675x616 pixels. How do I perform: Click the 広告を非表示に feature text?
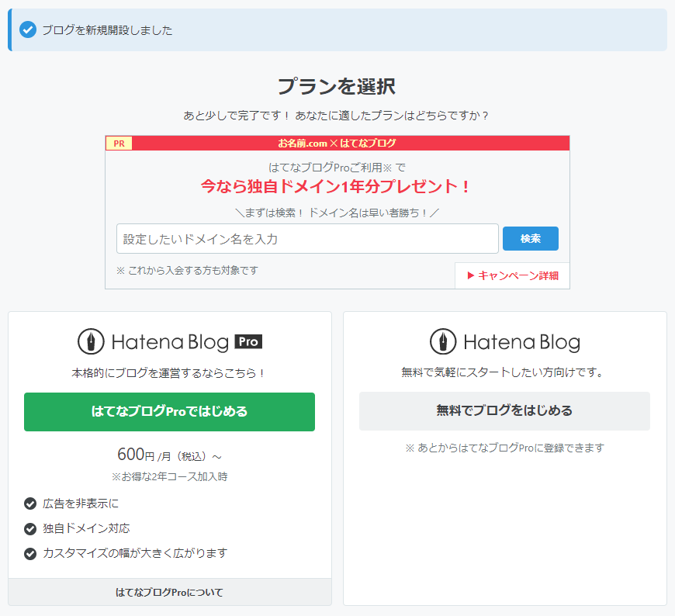point(81,504)
